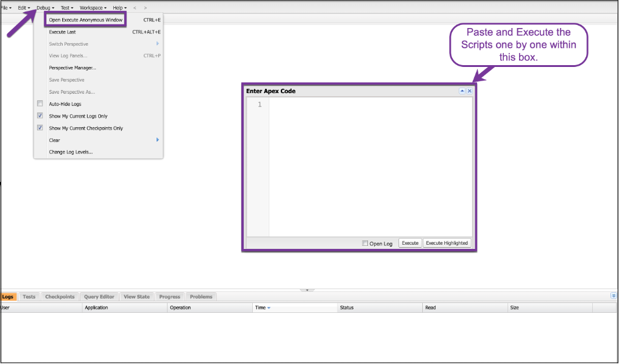Check the Open Log checkbox
This screenshot has height=364, width=619.
(365, 243)
